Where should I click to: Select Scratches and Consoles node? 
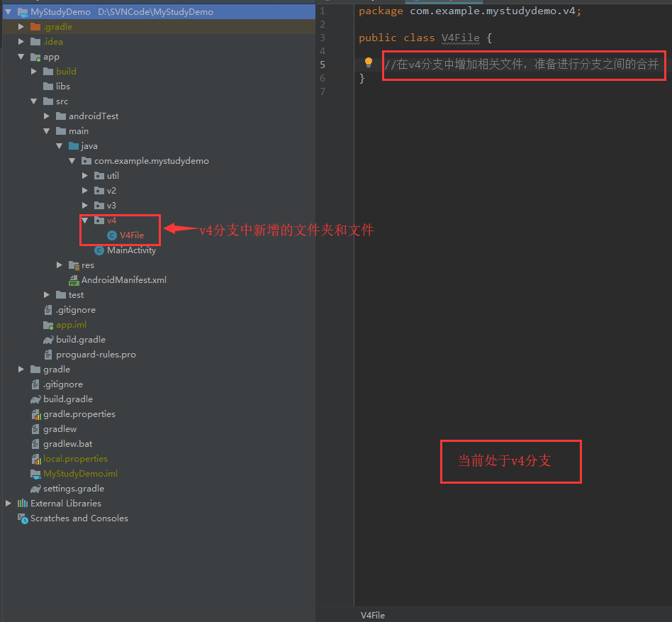tap(79, 518)
